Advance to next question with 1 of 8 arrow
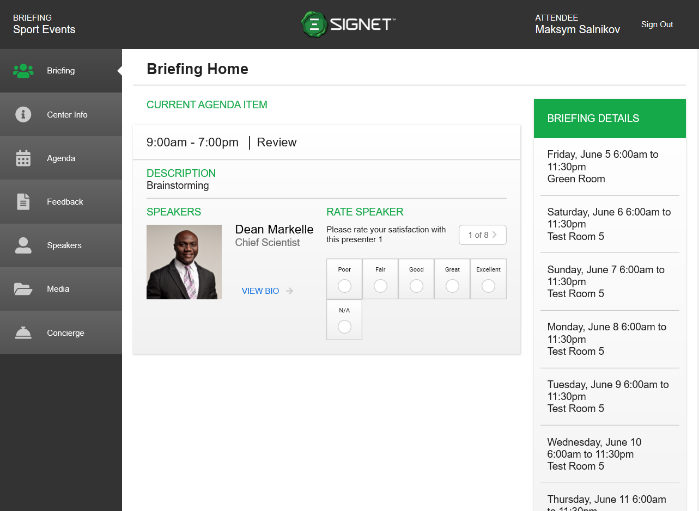Image resolution: width=699 pixels, height=511 pixels. (x=493, y=235)
